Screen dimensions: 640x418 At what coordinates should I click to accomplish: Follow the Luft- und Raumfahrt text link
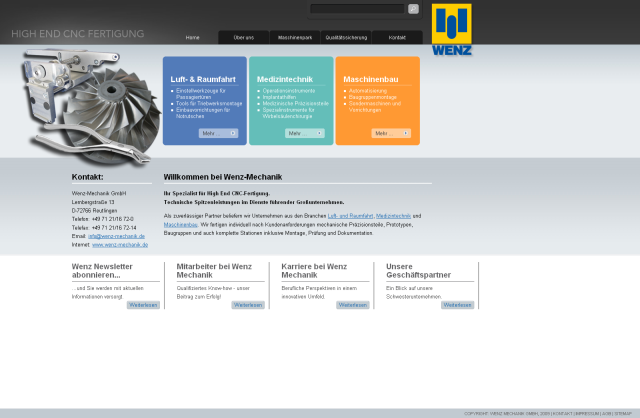350,216
